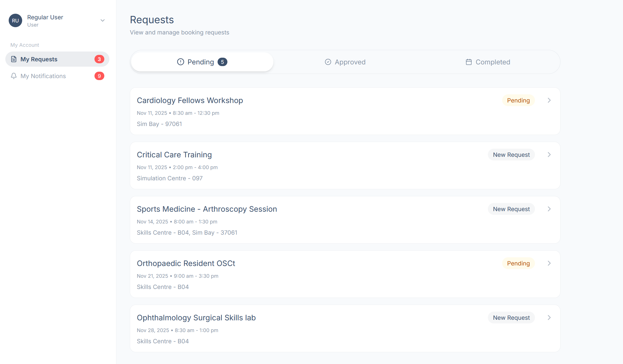Click the Regular User name text
The height and width of the screenshot is (364, 623).
[x=45, y=17]
